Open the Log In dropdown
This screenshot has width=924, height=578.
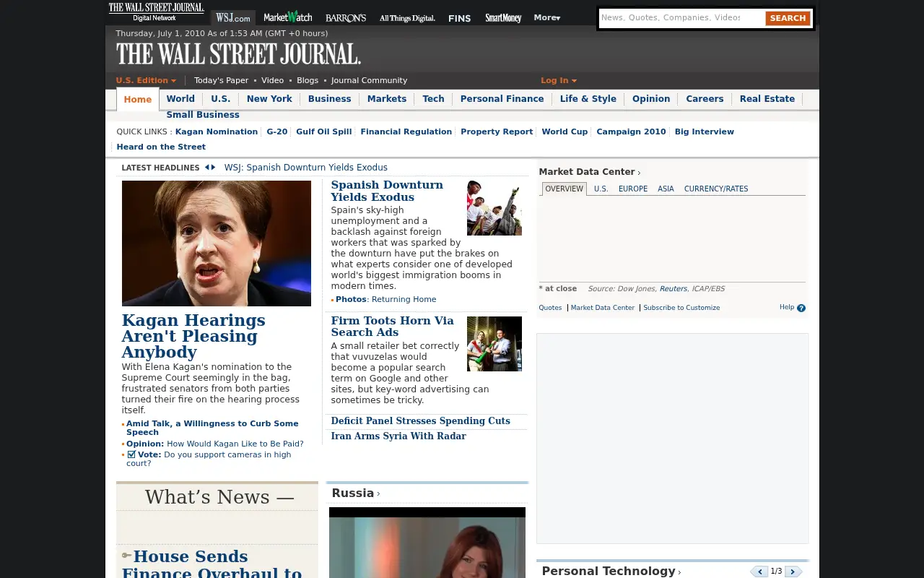[559, 80]
